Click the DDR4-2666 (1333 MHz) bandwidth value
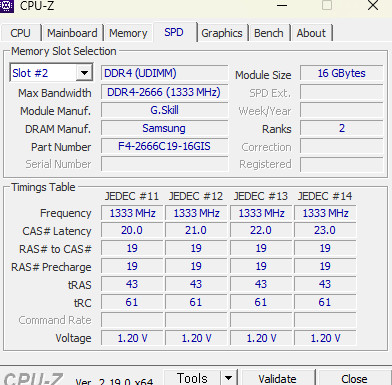The width and height of the screenshot is (392, 385). pos(164,92)
